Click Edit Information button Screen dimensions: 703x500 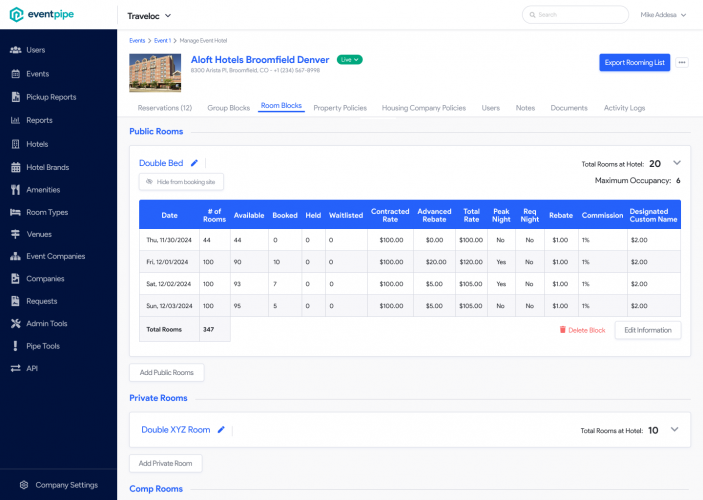(x=648, y=330)
